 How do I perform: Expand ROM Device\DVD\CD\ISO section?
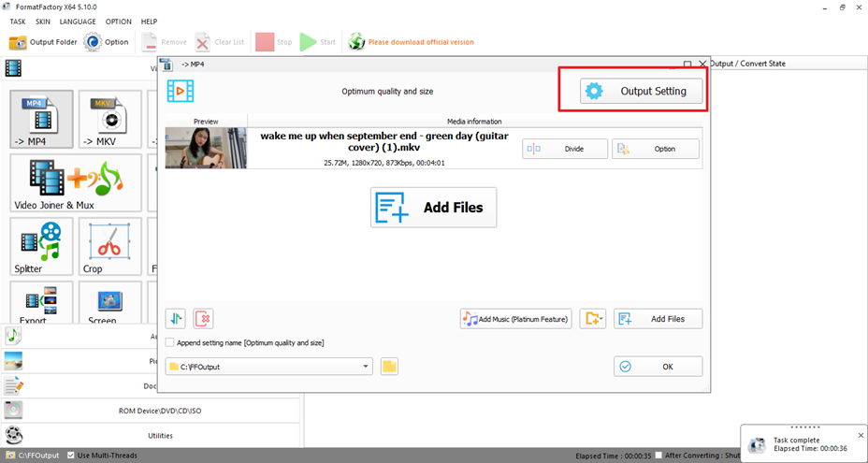[x=150, y=411]
